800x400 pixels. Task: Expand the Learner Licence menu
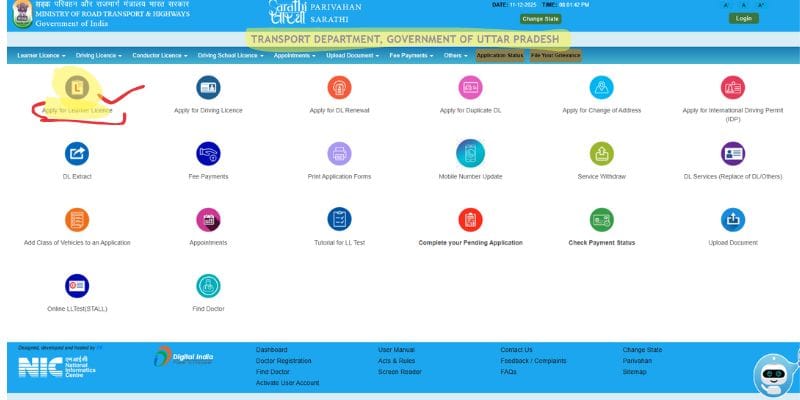tap(41, 56)
